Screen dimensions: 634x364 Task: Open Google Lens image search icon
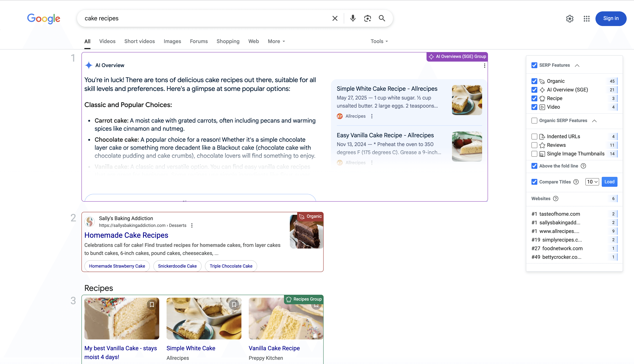[x=367, y=18]
